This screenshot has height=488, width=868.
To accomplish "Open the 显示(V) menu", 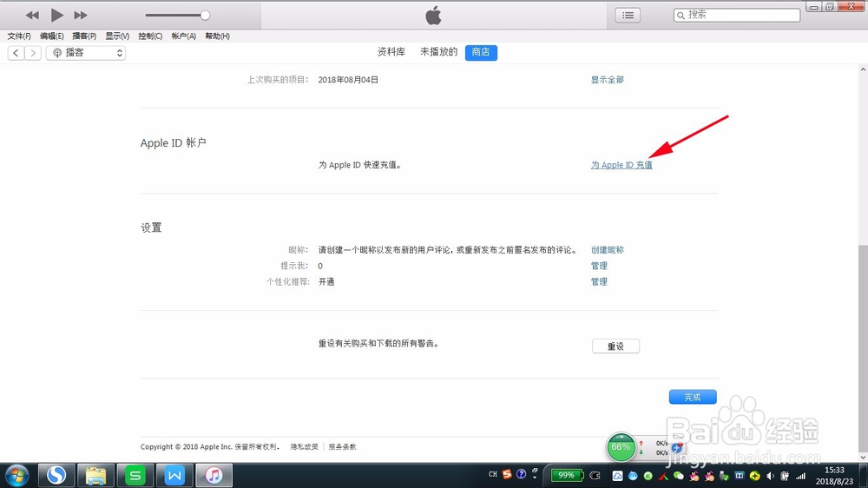I will coord(117,36).
